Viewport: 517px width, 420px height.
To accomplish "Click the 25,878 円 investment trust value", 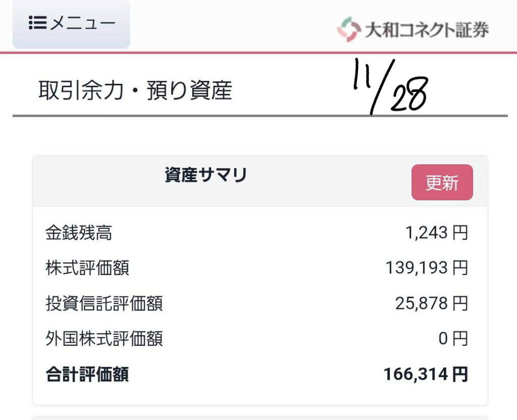I will click(431, 303).
